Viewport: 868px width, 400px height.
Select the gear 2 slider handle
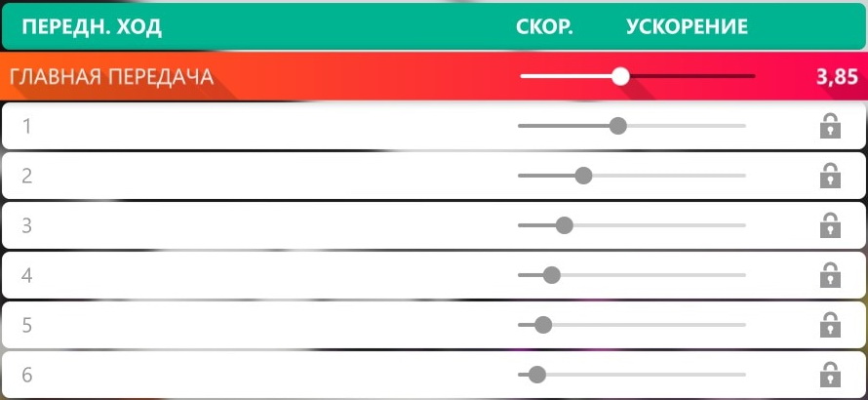click(x=583, y=176)
